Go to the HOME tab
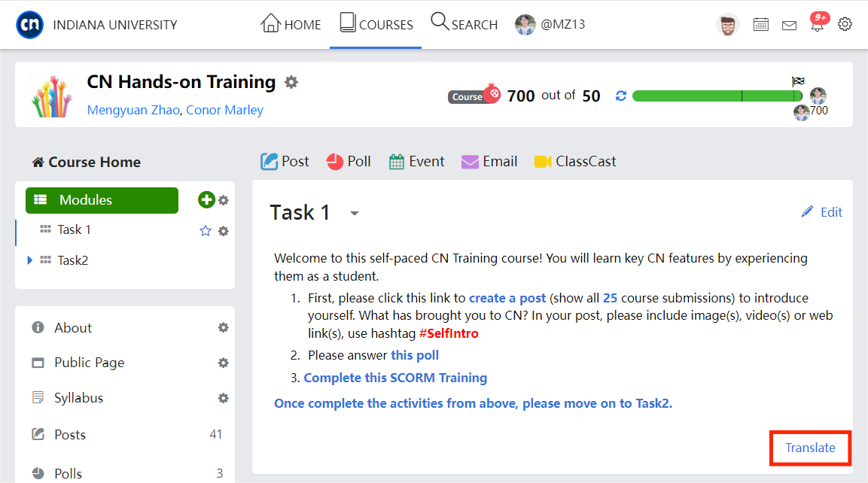Screen dimensions: 868x483 point(291,24)
